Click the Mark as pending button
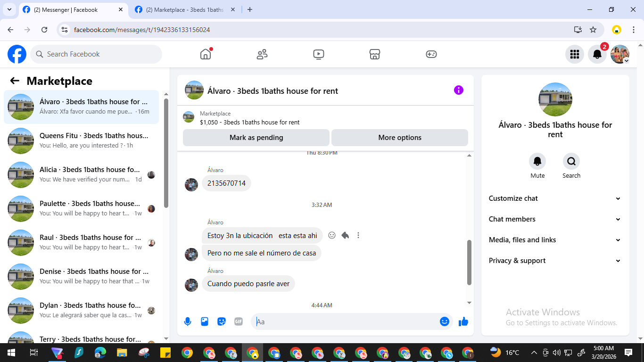This screenshot has height=362, width=644. point(256,138)
